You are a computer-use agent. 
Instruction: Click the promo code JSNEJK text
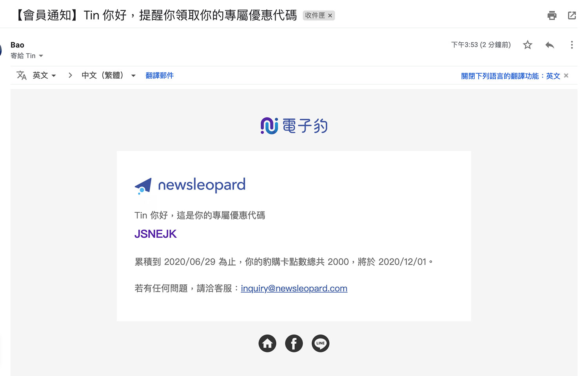point(156,234)
